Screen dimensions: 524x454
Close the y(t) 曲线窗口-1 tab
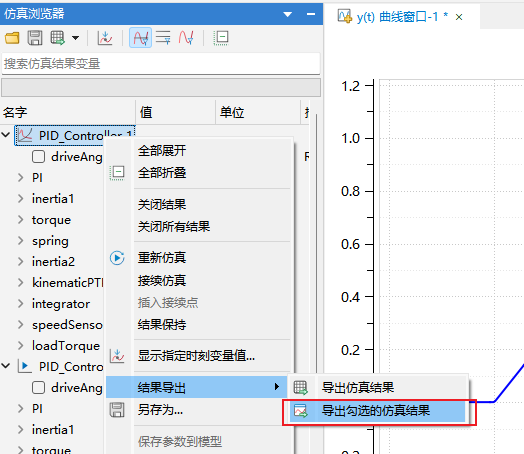pyautogui.click(x=459, y=17)
